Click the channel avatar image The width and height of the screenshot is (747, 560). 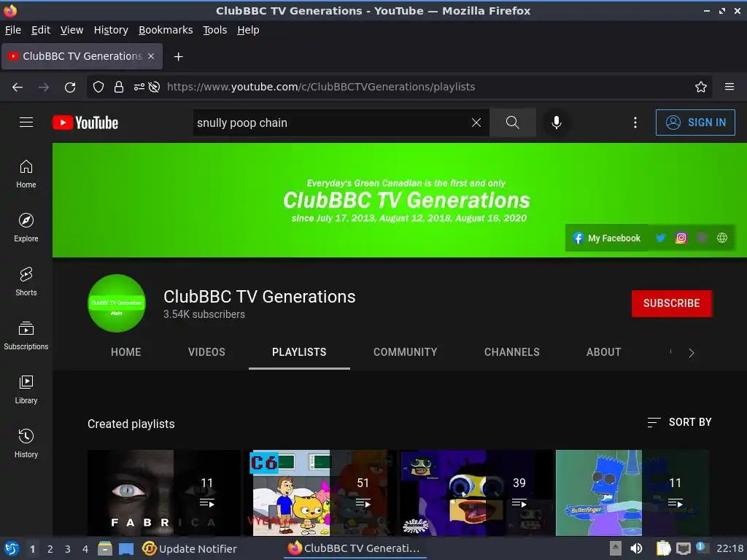[117, 303]
